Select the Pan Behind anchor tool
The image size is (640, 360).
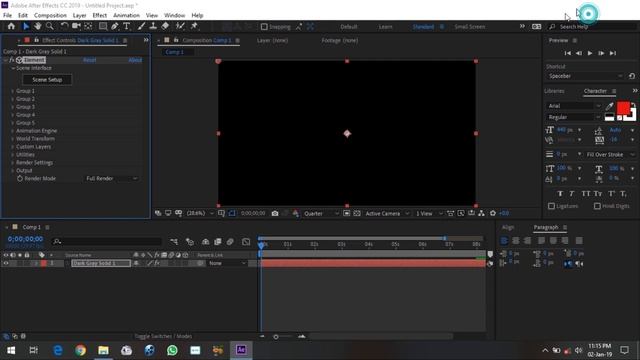click(88, 26)
